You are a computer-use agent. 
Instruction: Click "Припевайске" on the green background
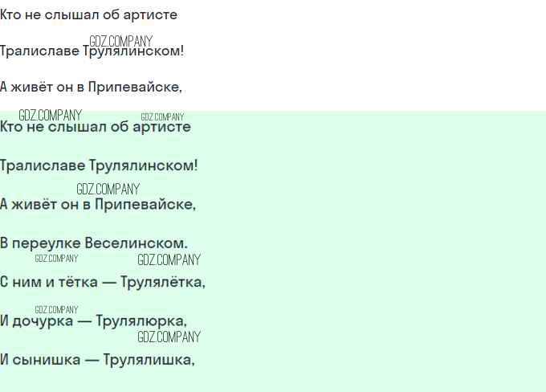[x=145, y=204]
